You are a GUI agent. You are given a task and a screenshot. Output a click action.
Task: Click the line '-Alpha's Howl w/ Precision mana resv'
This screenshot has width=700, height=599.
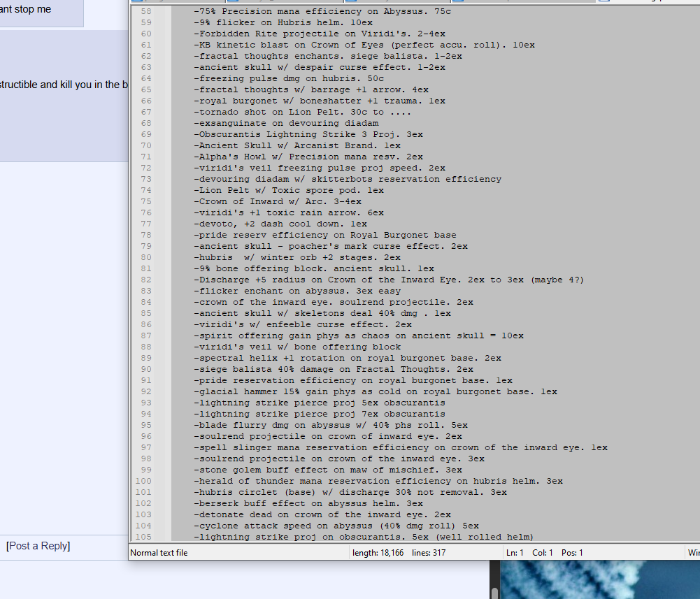coord(308,157)
